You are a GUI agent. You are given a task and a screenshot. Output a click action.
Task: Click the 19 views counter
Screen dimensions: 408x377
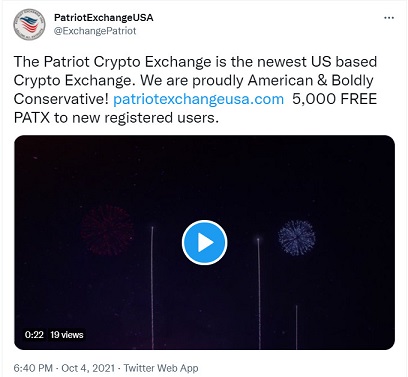67,334
